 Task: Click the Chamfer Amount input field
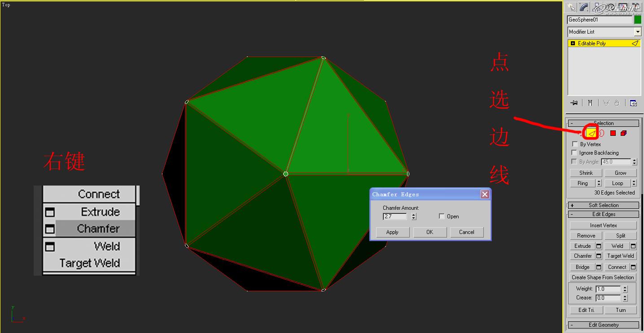[x=394, y=216]
